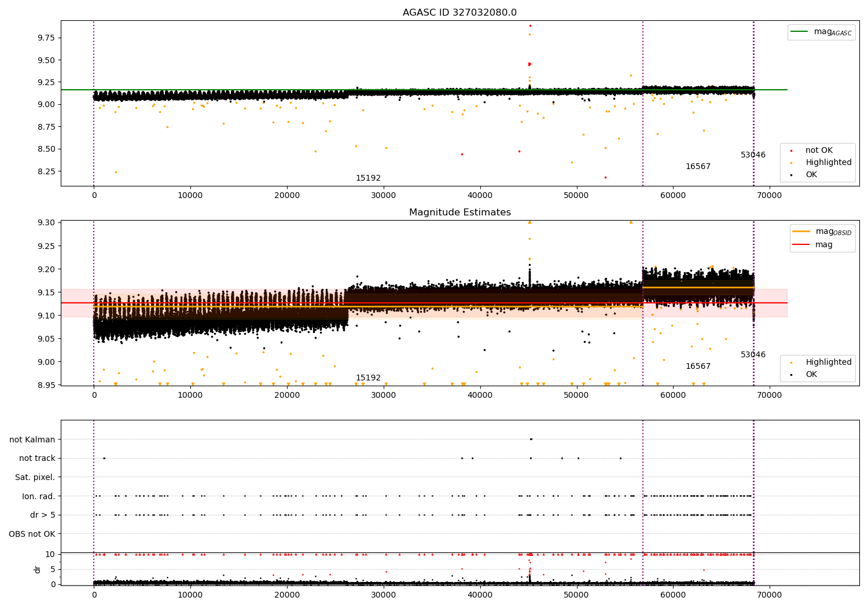The height and width of the screenshot is (608, 868).
Task: Click the '53046' annotation in the top plot
Action: click(753, 155)
